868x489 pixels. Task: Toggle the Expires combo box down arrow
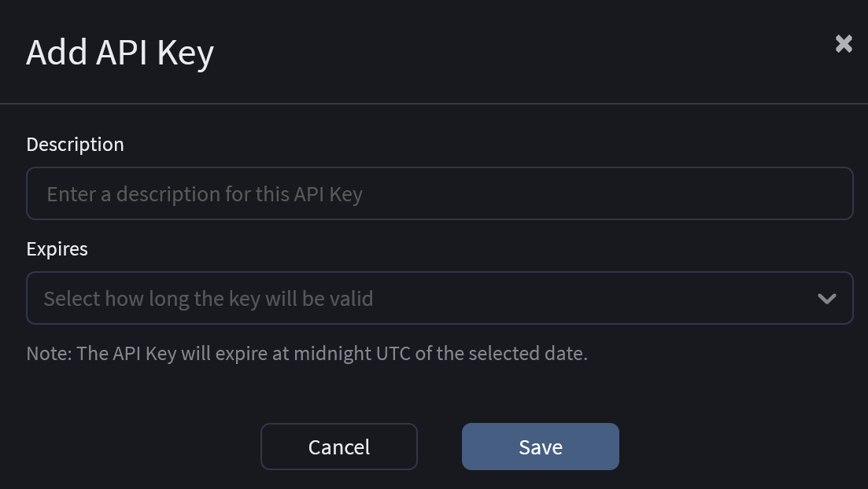826,299
